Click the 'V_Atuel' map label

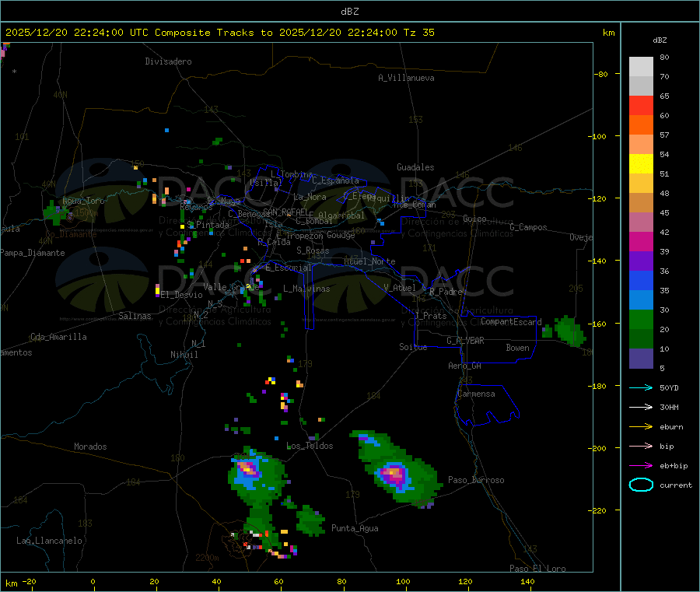[x=400, y=288]
